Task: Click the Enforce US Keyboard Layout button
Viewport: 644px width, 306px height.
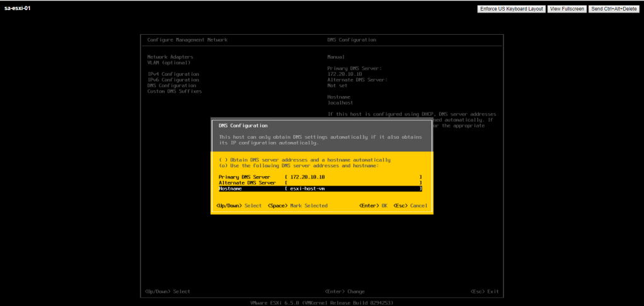Action: click(511, 9)
